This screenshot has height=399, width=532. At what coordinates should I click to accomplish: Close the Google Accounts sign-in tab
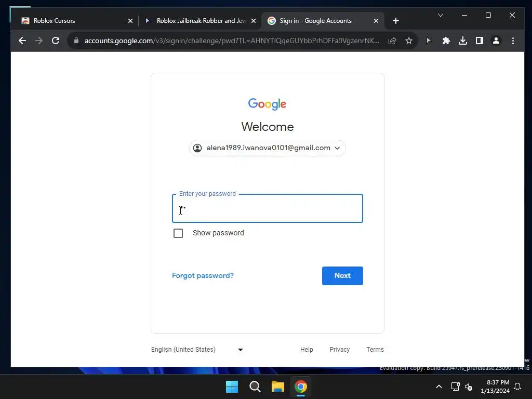pos(376,21)
